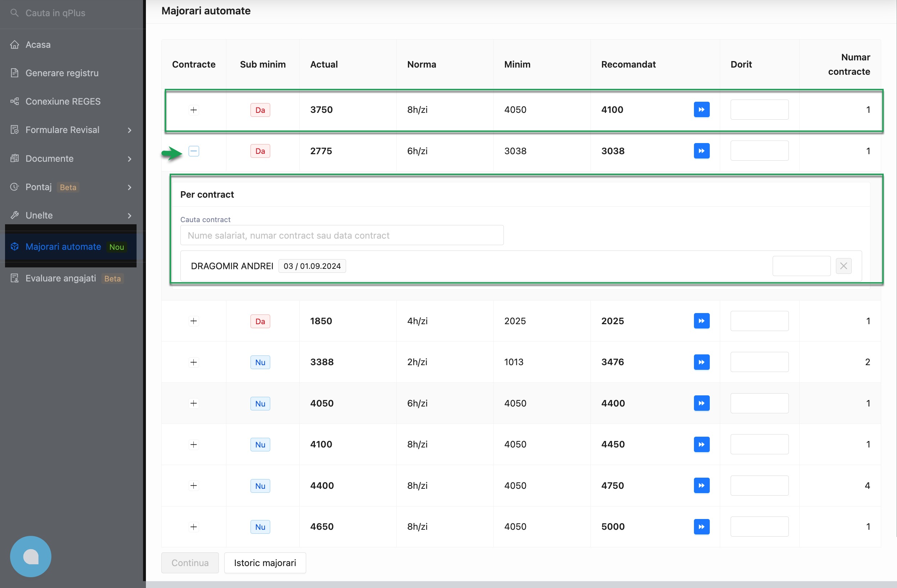Collapse contracts for the 2775 row
This screenshot has width=897, height=588.
click(x=194, y=151)
